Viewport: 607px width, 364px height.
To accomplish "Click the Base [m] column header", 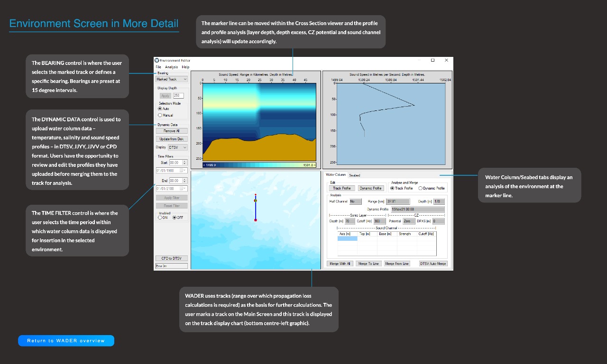I will (x=387, y=234).
